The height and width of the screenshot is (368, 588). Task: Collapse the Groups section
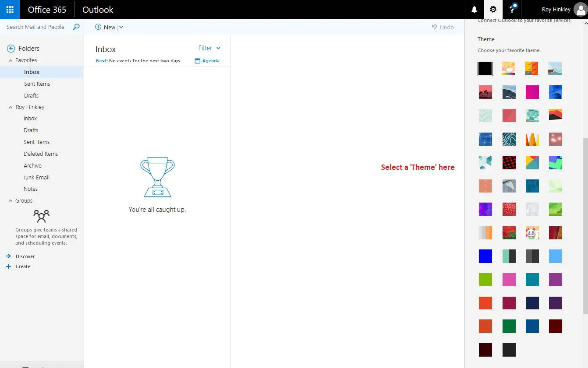(x=11, y=200)
